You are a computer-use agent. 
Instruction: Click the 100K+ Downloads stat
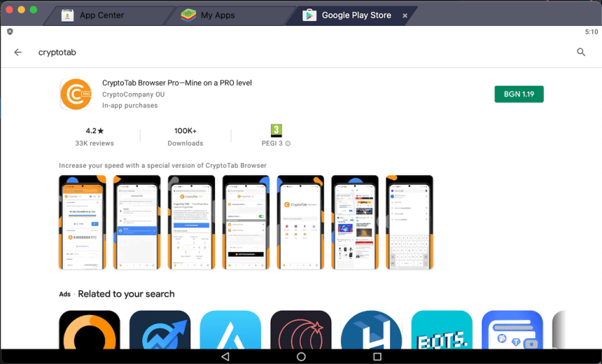[x=185, y=136]
